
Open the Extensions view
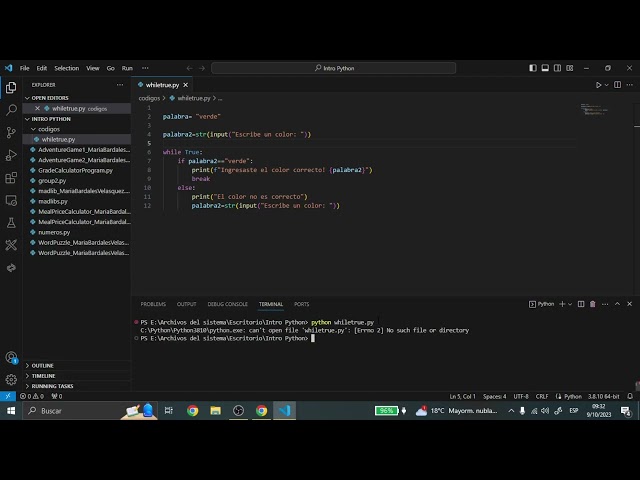coord(11,178)
